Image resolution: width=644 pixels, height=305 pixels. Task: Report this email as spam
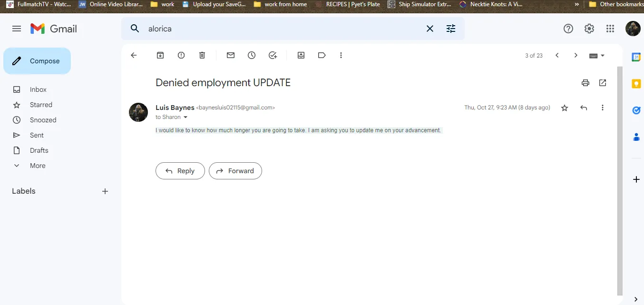coord(181,55)
